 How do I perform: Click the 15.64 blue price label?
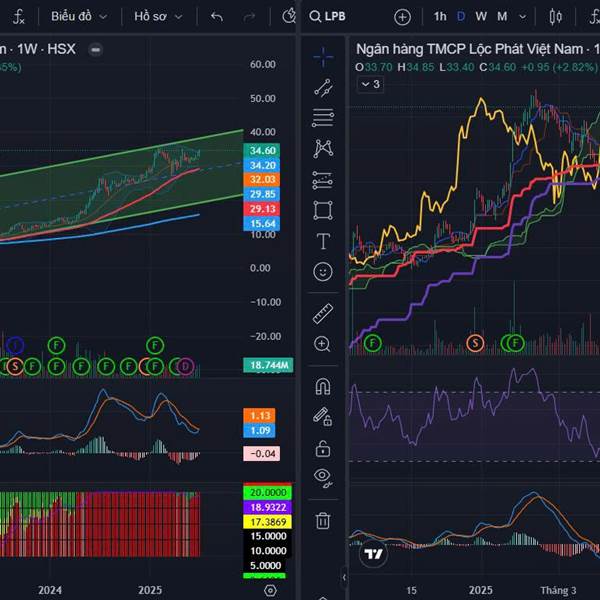click(262, 223)
